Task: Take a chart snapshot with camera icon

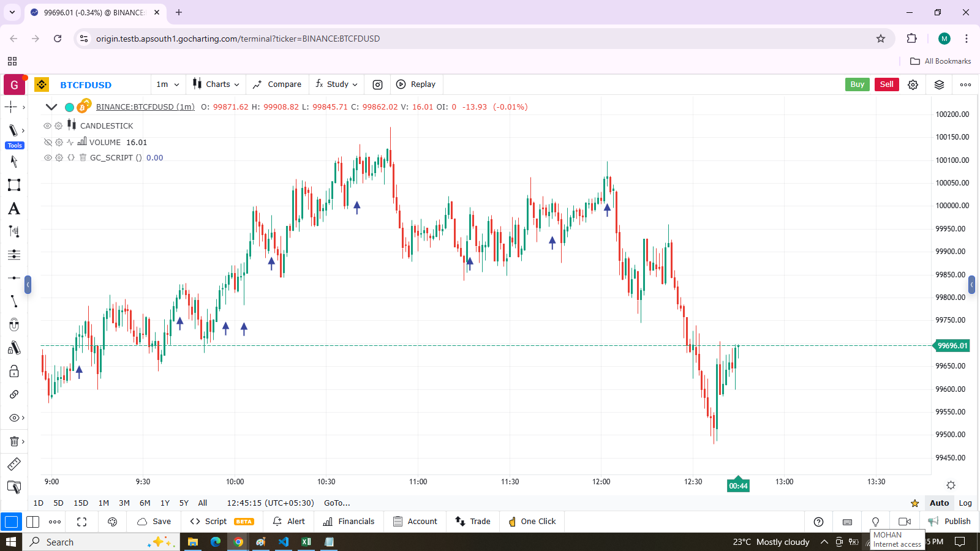Action: click(377, 84)
